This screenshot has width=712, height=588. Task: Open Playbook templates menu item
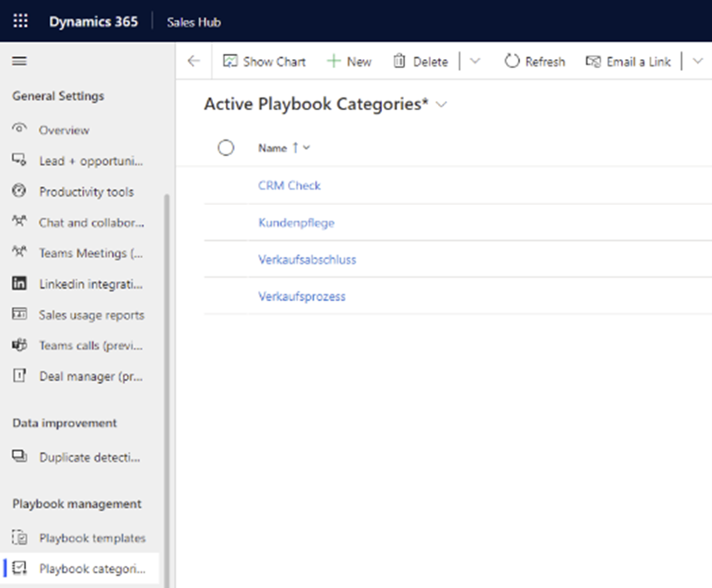click(x=92, y=538)
